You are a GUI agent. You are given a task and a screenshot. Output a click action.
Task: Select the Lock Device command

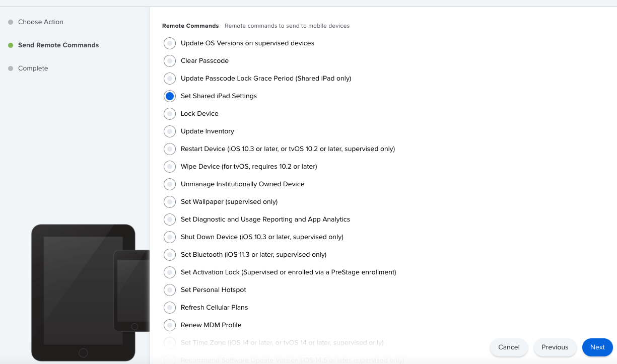click(x=170, y=113)
